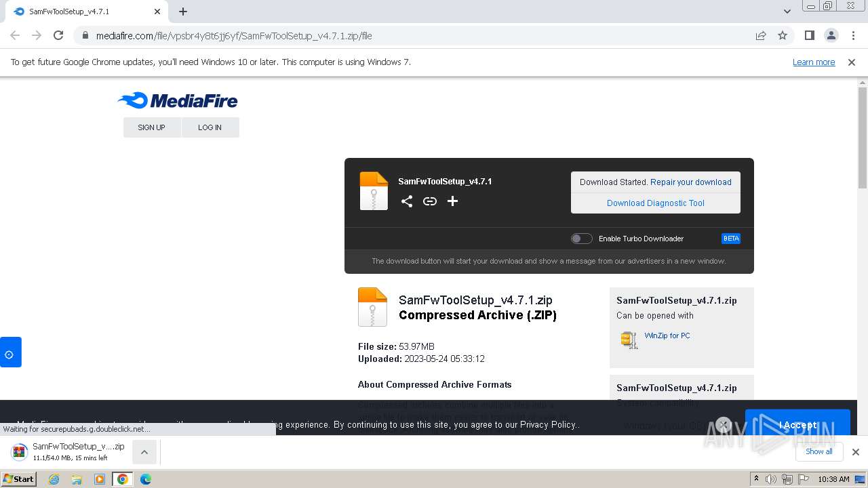Expand download item options chevron
This screenshot has height=488, width=868.
(144, 452)
